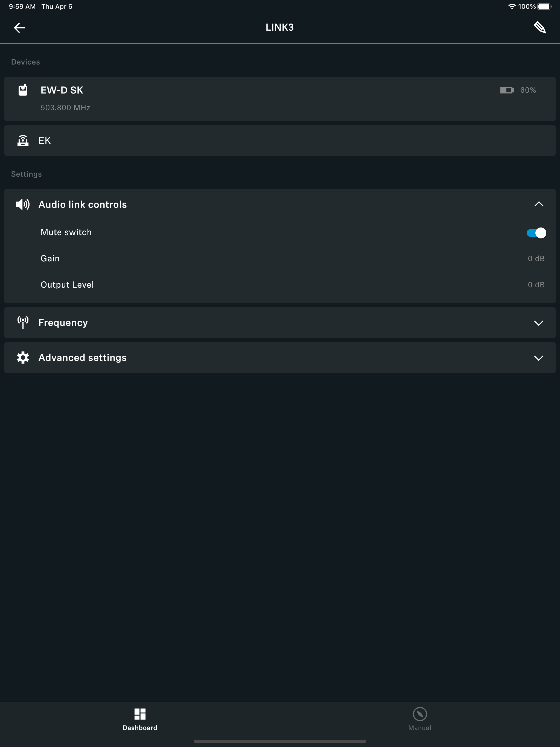This screenshot has height=747, width=560.
Task: Open the edit pencil icon
Action: click(540, 27)
